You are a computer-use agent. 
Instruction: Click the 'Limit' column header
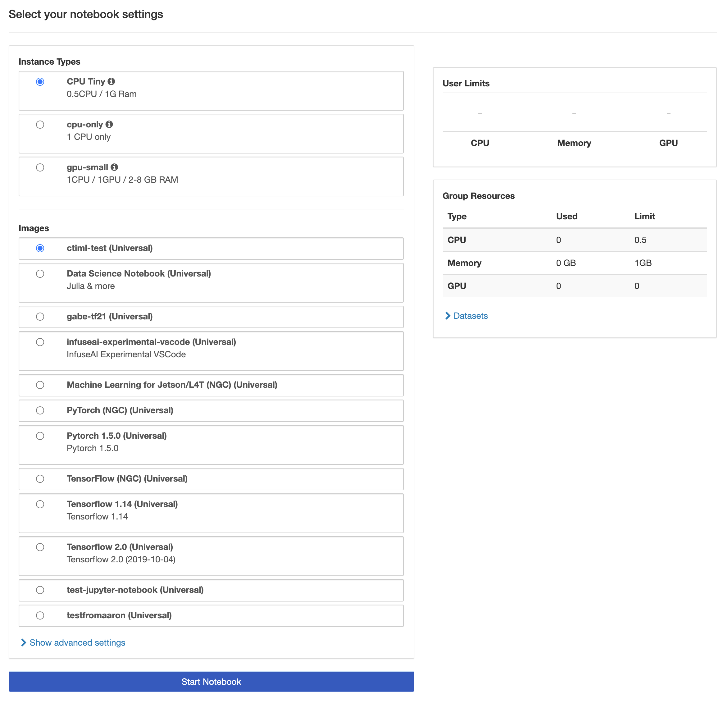click(645, 216)
